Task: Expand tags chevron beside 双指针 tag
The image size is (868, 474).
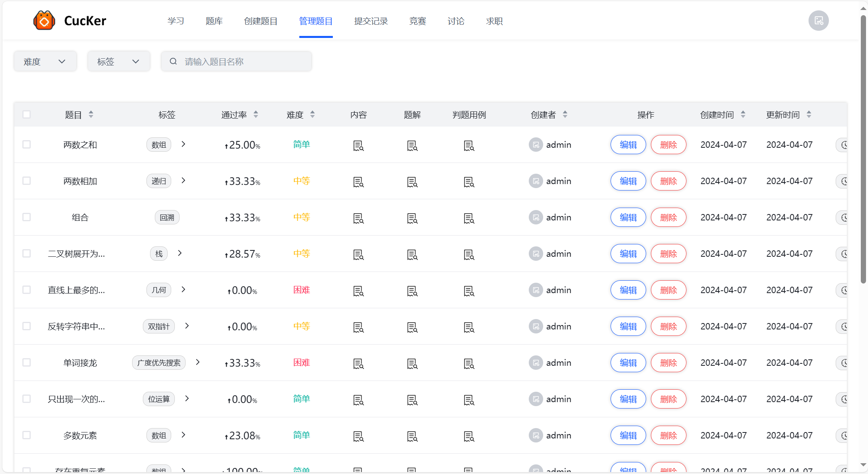Action: [x=187, y=326]
